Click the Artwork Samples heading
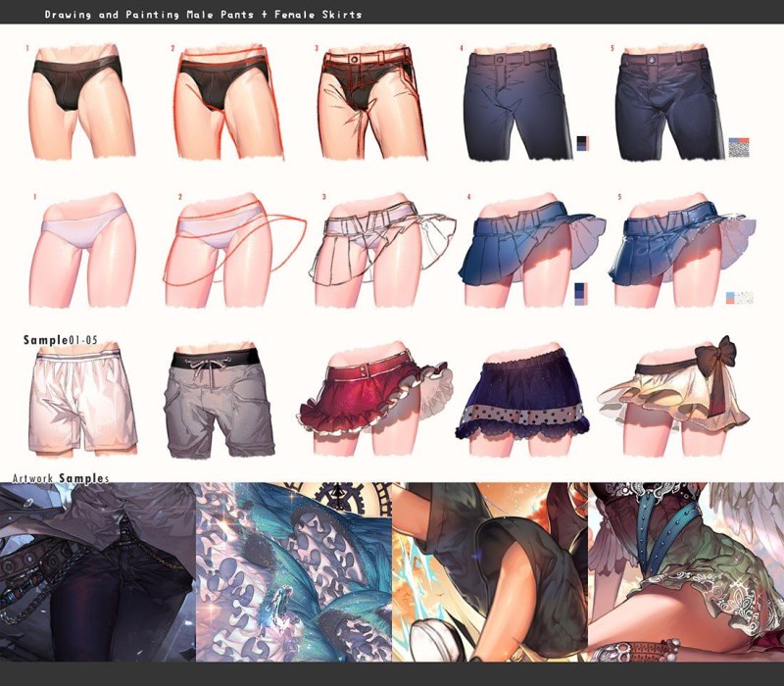 56,477
